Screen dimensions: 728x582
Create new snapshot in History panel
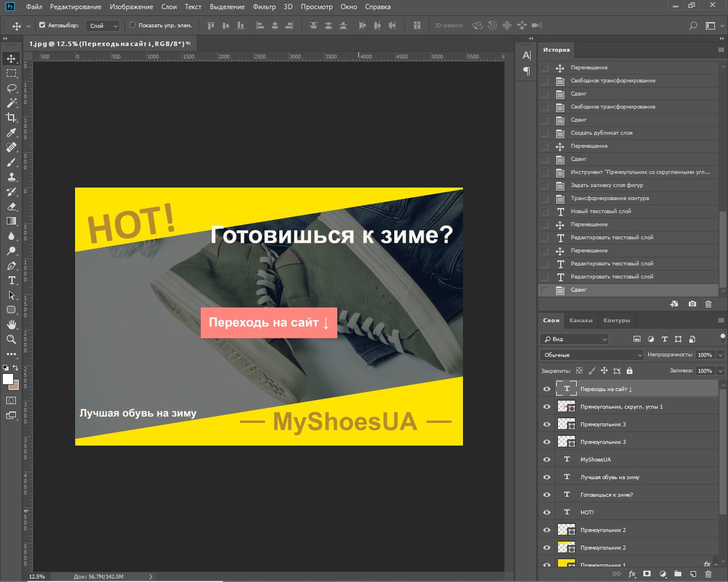[x=692, y=304]
